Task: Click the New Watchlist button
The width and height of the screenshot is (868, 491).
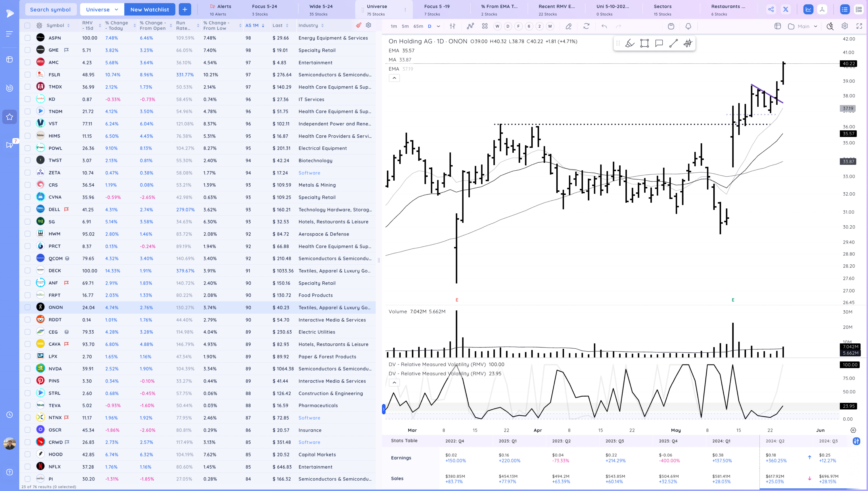Action: click(x=150, y=10)
